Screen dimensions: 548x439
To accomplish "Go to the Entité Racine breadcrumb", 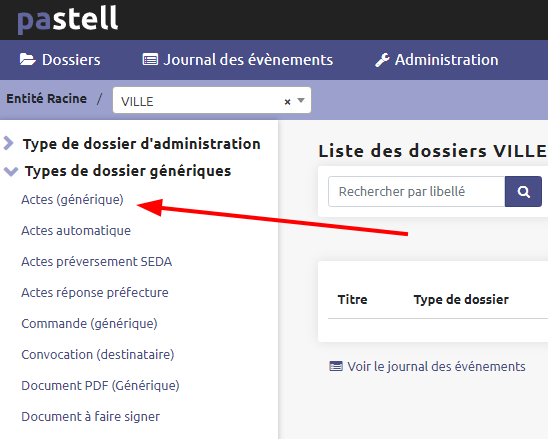I will coord(46,99).
